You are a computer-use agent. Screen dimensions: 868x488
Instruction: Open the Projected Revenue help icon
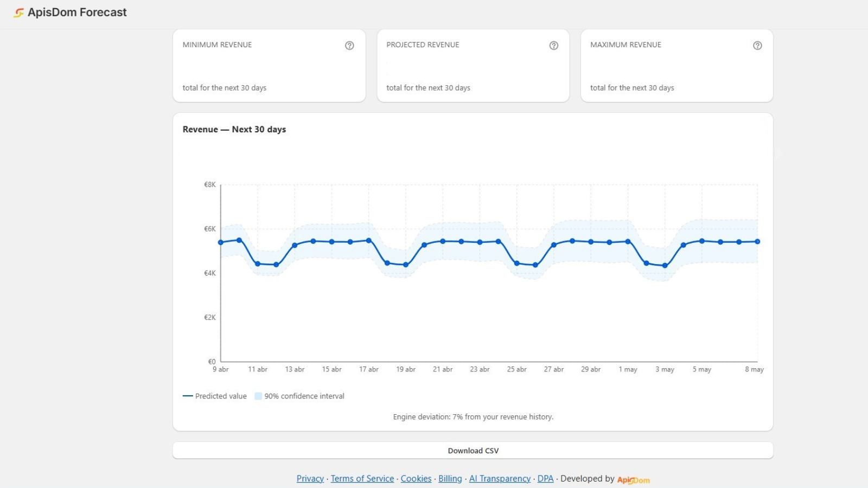click(553, 46)
